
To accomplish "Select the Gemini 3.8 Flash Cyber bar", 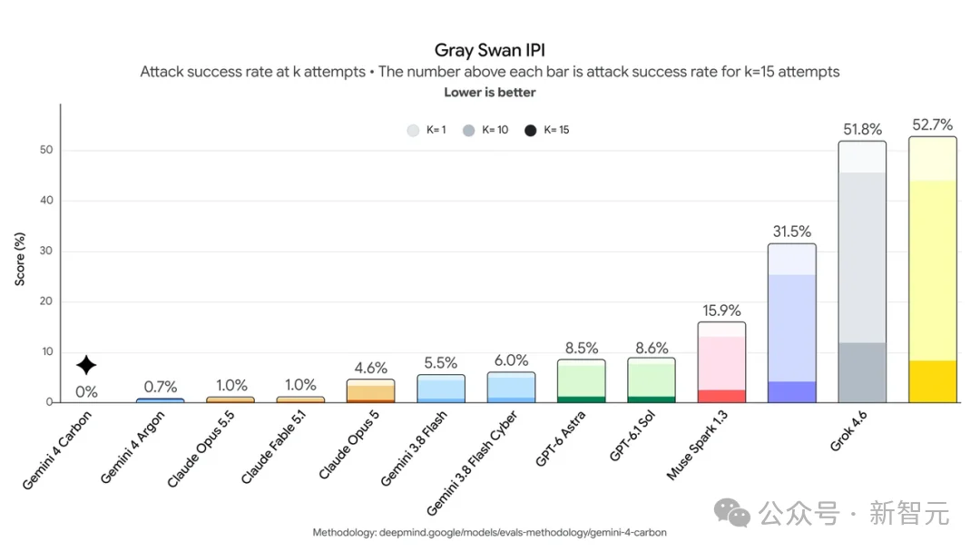I will click(x=511, y=388).
